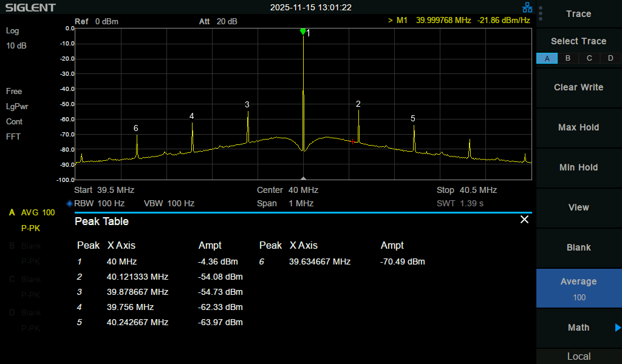Click peak label 2 on the spectrum
This screenshot has width=622, height=364.
[x=358, y=104]
